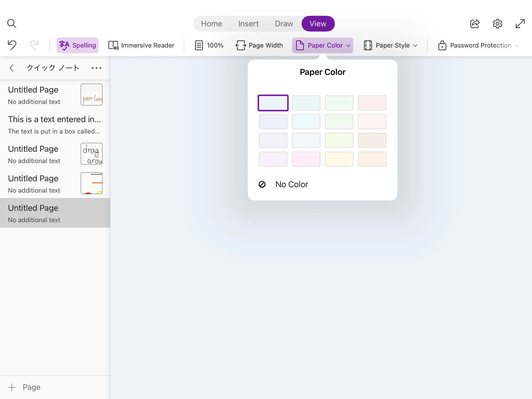The height and width of the screenshot is (399, 532).
Task: Select Page Width view
Action: pyautogui.click(x=260, y=45)
